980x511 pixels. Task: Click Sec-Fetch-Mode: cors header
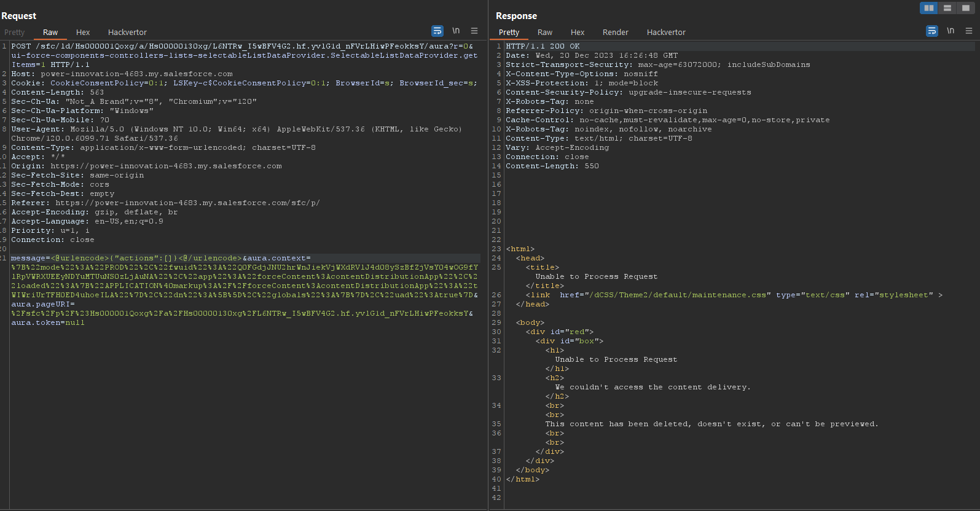click(x=60, y=184)
